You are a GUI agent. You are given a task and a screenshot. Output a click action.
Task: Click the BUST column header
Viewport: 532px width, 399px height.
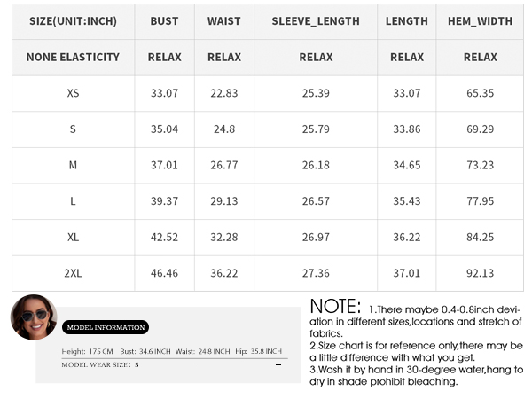(164, 21)
